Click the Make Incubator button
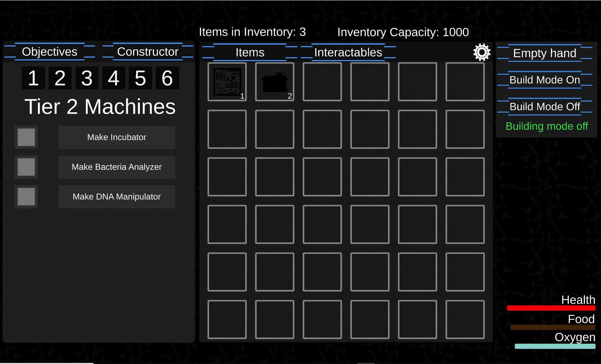Image resolution: width=601 pixels, height=364 pixels. [117, 137]
